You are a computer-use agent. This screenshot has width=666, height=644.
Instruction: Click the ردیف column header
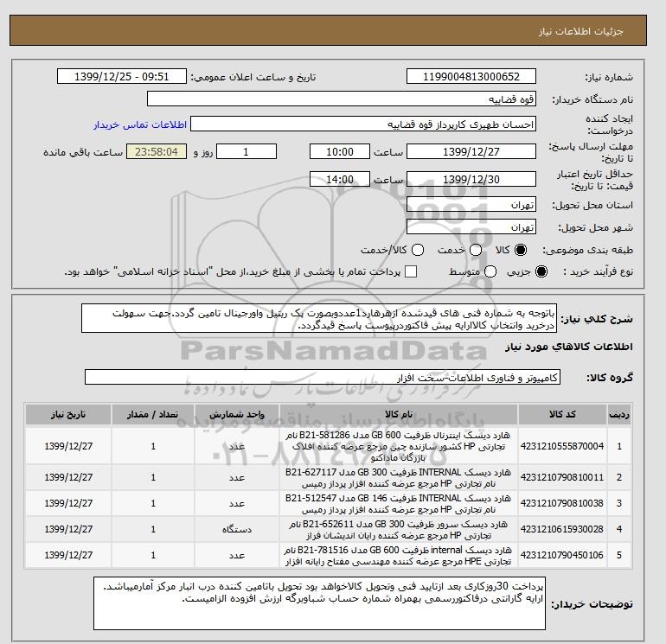618,415
